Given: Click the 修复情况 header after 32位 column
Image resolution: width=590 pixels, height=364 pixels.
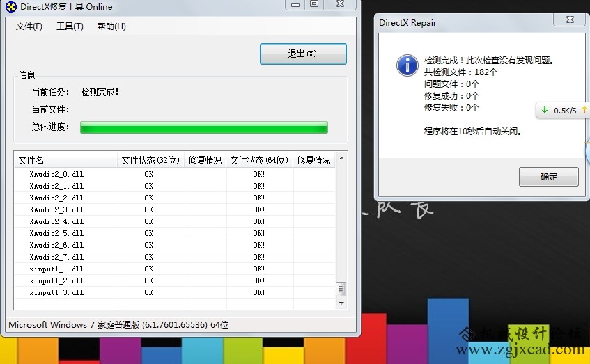Looking at the screenshot, I should point(205,160).
